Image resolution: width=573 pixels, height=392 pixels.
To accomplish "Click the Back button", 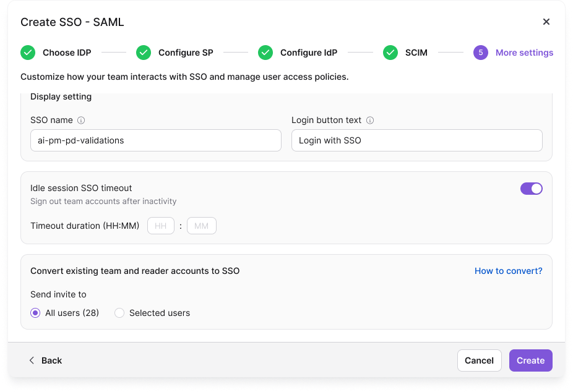I will point(45,360).
